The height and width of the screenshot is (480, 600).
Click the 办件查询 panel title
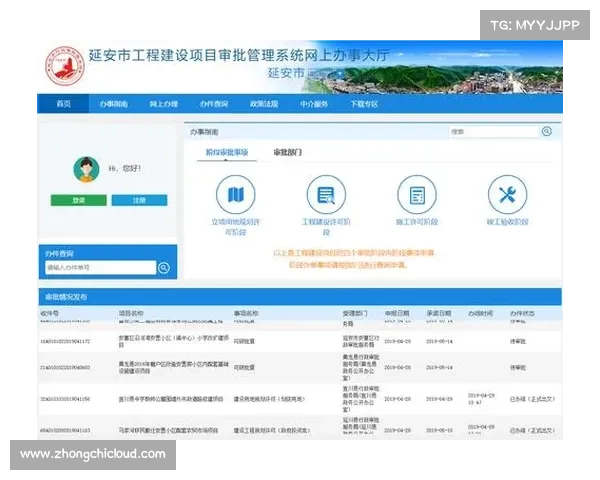click(59, 253)
